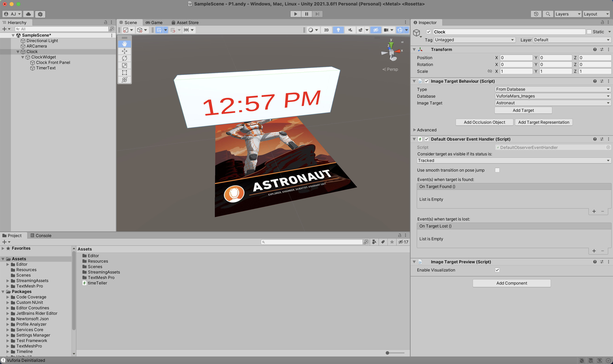This screenshot has width=613, height=364.
Task: Expand the Advanced section
Action: (x=414, y=130)
